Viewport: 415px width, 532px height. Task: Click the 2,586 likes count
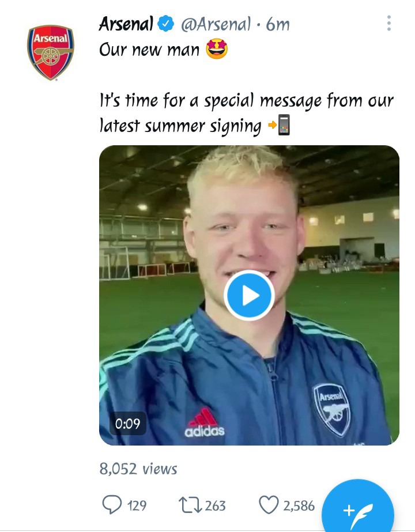(x=299, y=505)
